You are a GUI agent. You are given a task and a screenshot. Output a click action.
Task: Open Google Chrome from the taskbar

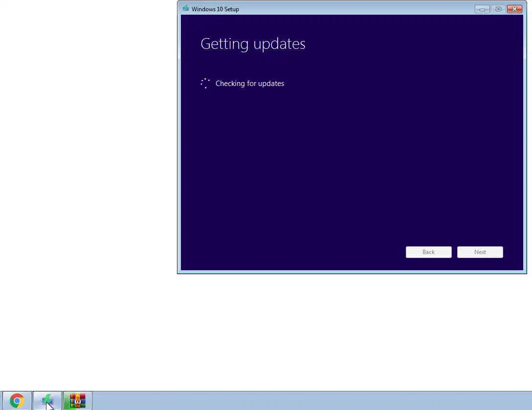click(17, 401)
